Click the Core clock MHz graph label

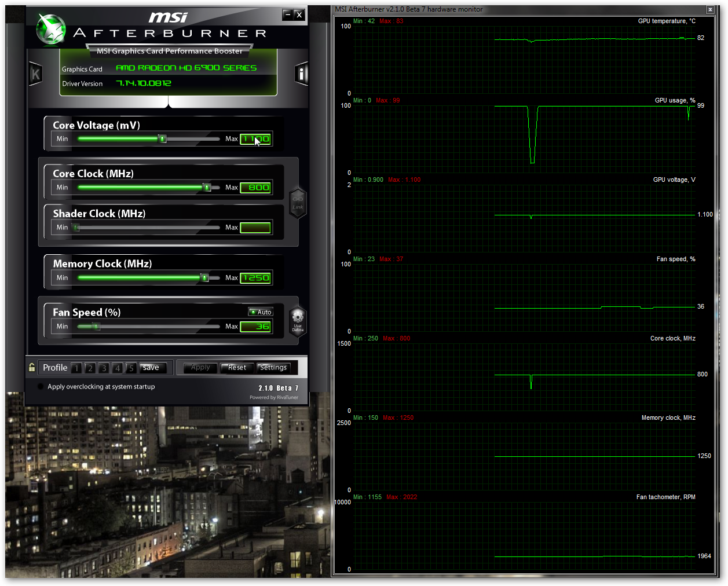(x=672, y=338)
